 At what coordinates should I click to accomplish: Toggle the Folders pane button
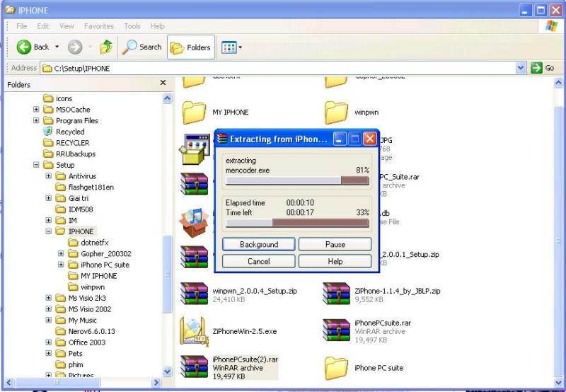[190, 47]
